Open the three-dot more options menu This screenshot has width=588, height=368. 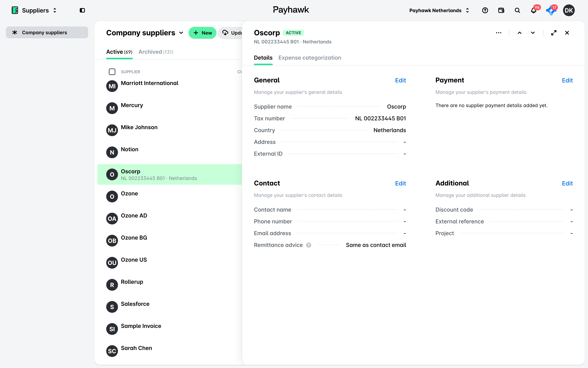click(499, 33)
